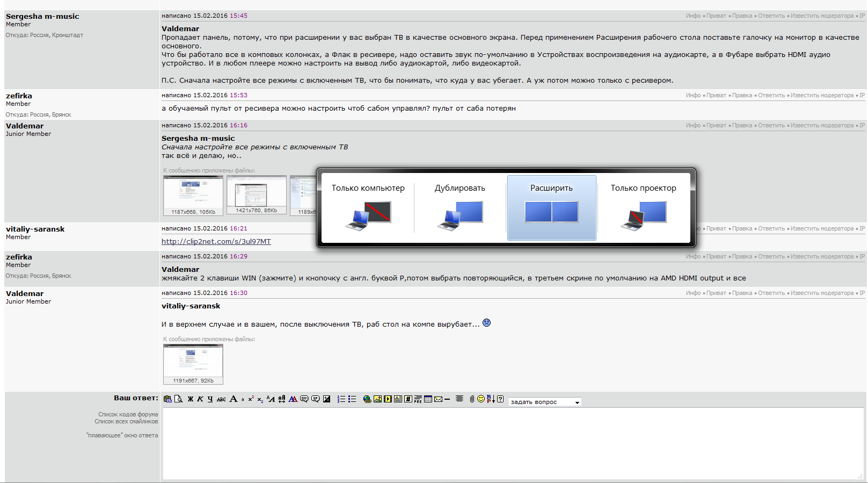Click the black-white contrast square icon

point(326,399)
